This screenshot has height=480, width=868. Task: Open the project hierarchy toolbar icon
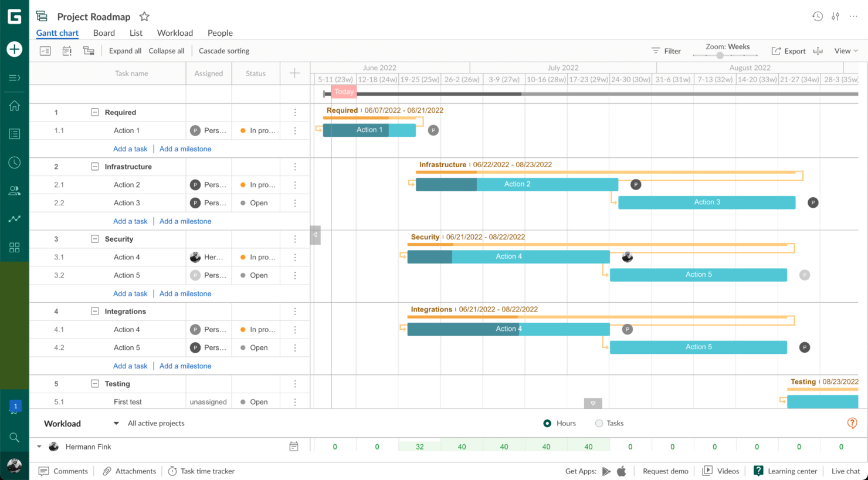(89, 50)
